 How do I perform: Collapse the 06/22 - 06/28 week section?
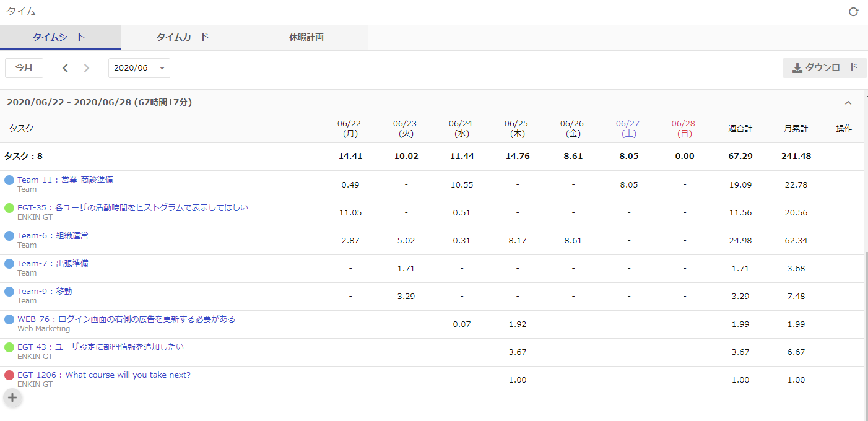click(848, 103)
